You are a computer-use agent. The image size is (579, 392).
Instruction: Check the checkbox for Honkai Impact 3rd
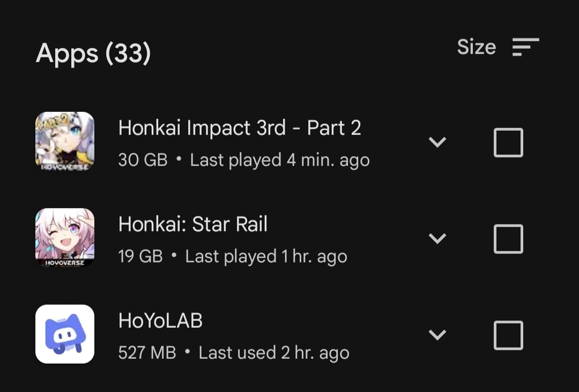pos(508,142)
